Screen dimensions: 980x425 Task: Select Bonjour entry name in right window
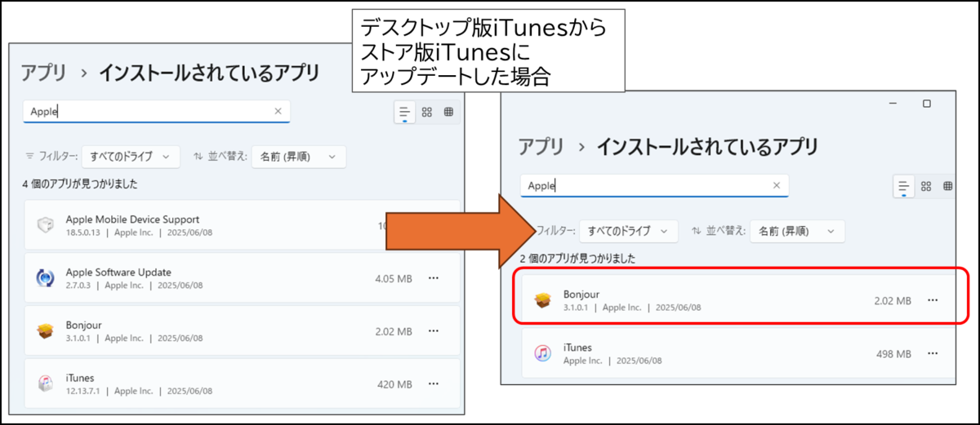581,294
